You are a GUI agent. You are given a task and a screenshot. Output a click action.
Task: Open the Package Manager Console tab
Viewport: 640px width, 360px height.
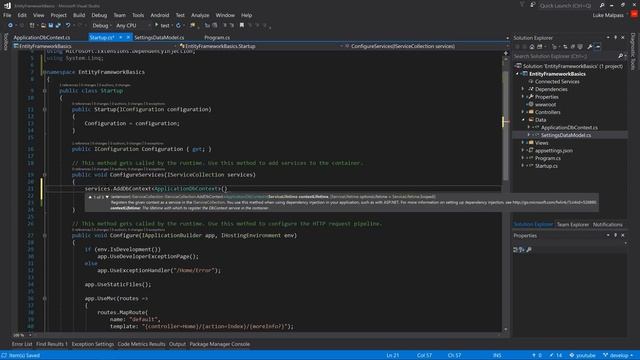click(x=220, y=344)
